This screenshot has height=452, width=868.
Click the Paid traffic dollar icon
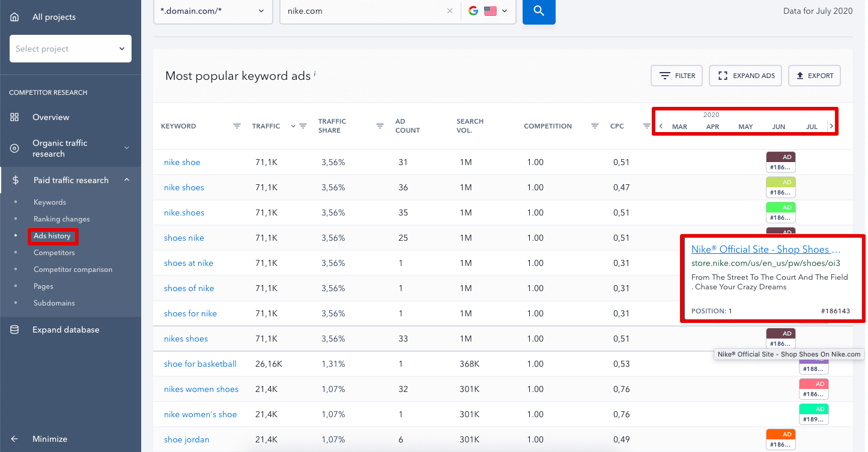pyautogui.click(x=15, y=180)
